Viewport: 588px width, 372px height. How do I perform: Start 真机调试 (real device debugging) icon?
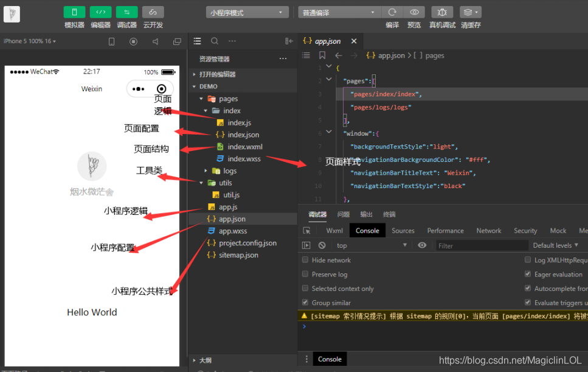pyautogui.click(x=442, y=12)
